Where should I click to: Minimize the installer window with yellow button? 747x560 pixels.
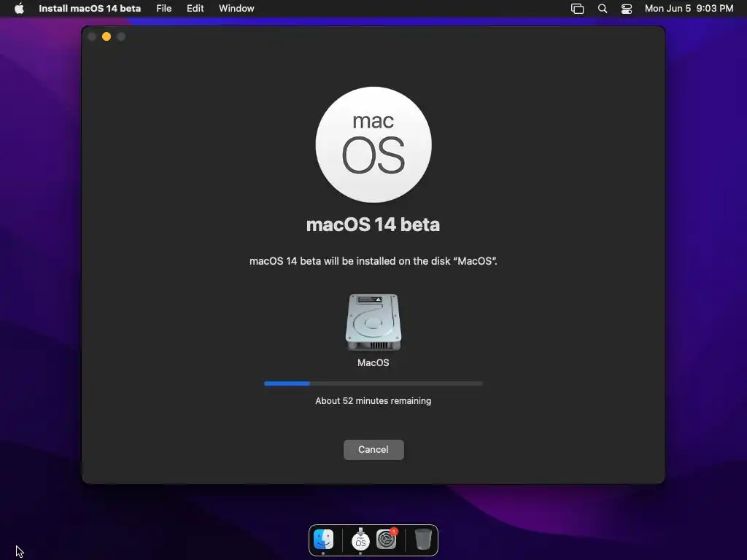pos(107,36)
